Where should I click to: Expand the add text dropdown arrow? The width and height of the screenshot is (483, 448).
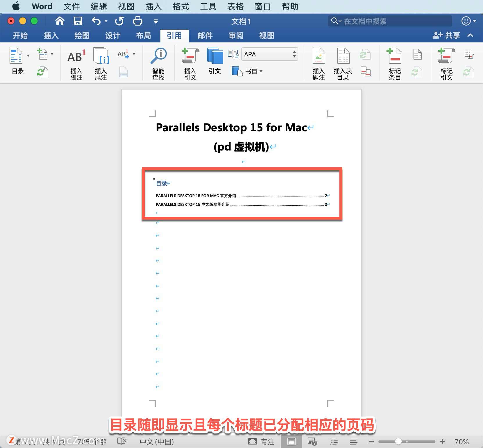click(52, 54)
